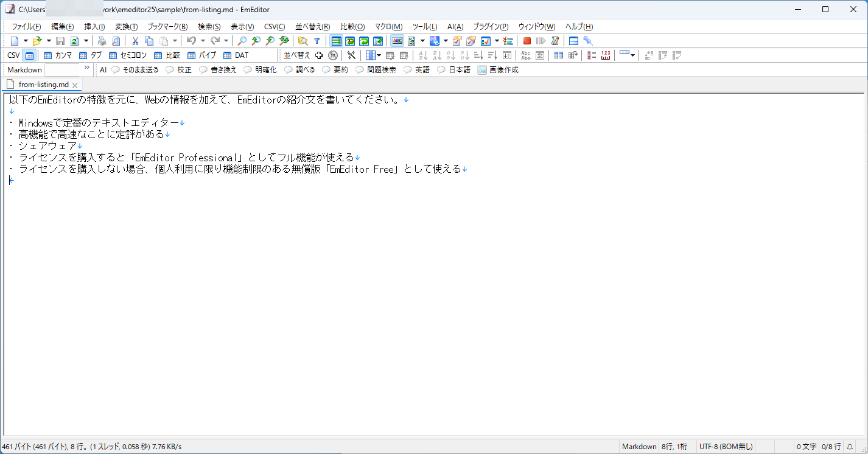Toggle the filter tool beside find icon
This screenshot has height=454, width=868.
point(317,41)
